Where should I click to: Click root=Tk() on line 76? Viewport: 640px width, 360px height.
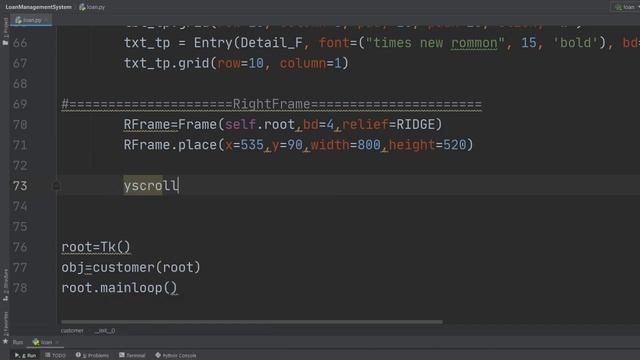tap(96, 247)
